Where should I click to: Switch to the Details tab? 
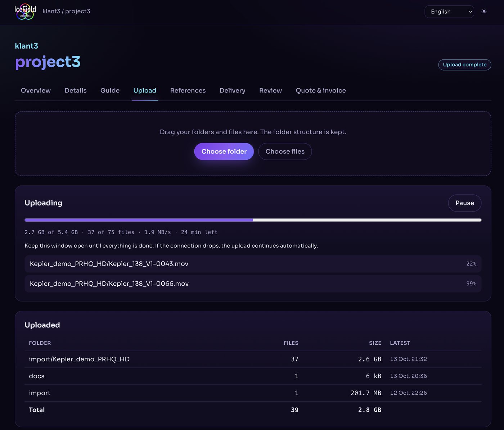[x=76, y=91]
